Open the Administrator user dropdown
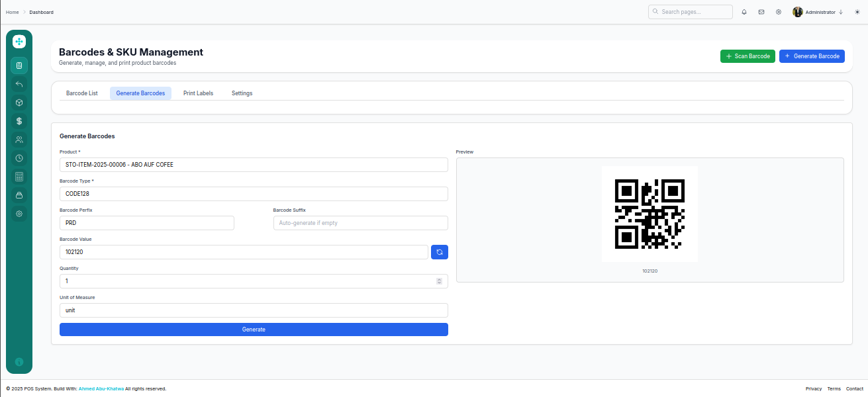This screenshot has height=397, width=868. tap(818, 12)
